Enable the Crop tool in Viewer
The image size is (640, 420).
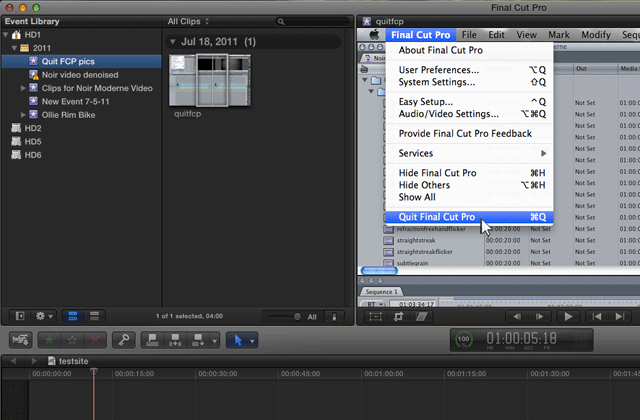(398, 316)
